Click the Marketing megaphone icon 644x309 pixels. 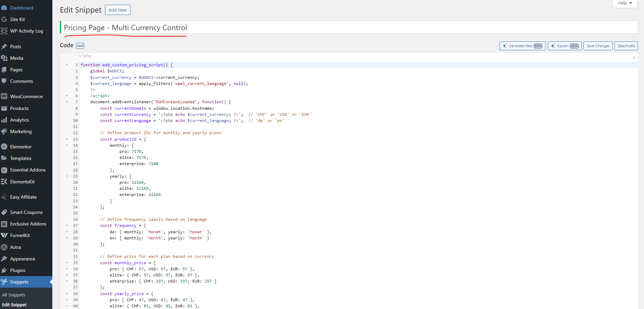coord(4,131)
